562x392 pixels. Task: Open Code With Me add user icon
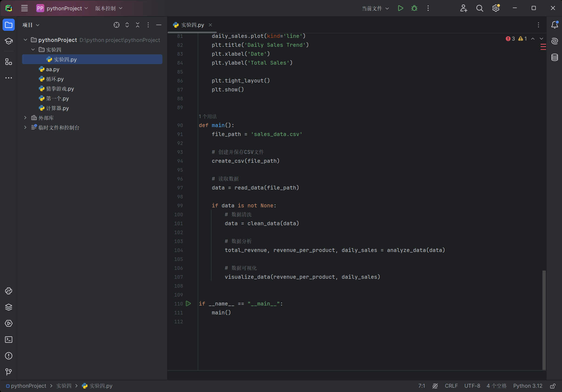pyautogui.click(x=464, y=8)
